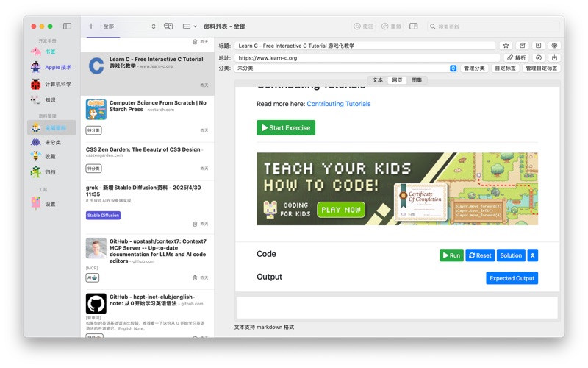Viewport: 588px width, 368px height.
Task: Toggle the right detail panel icon
Action: tap(414, 26)
